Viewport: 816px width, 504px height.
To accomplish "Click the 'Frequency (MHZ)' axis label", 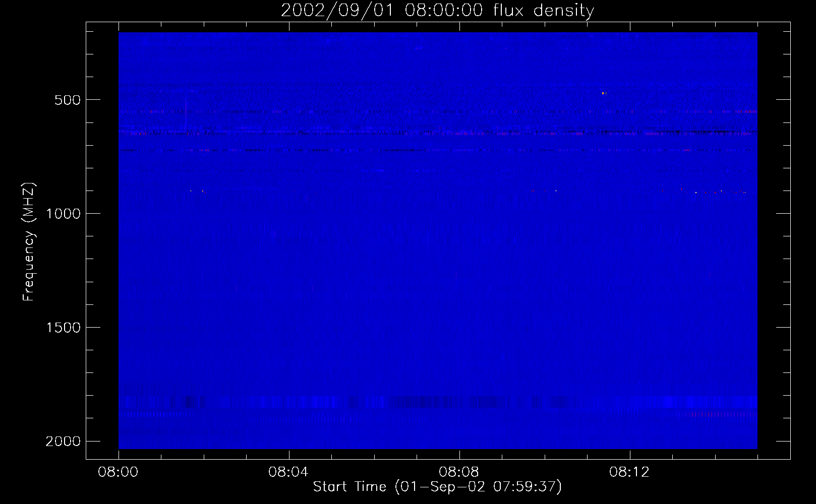I will 29,242.
